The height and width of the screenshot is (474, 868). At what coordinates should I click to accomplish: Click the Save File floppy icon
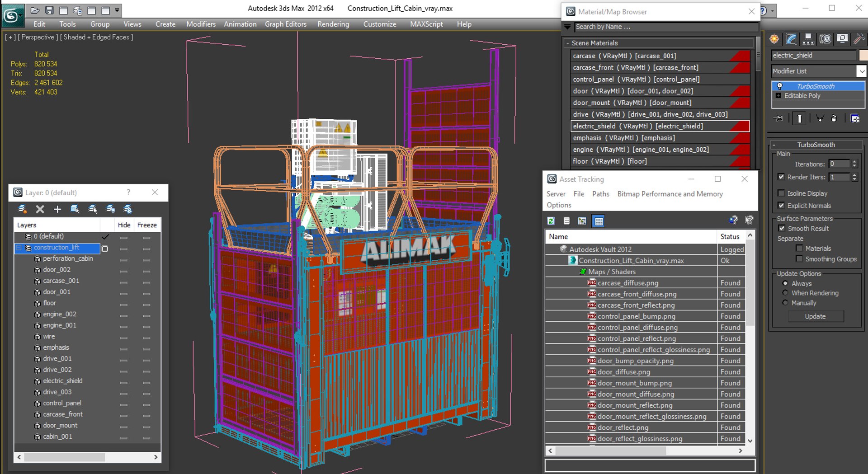pyautogui.click(x=49, y=10)
